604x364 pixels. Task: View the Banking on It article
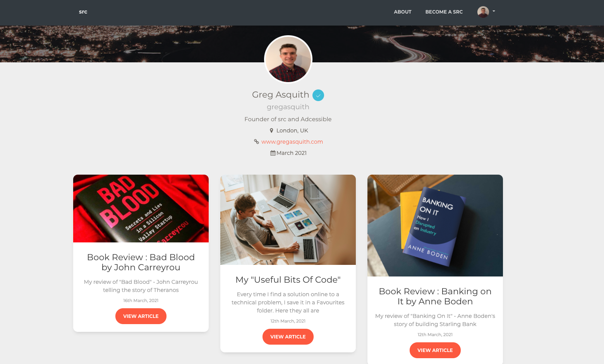pyautogui.click(x=435, y=350)
